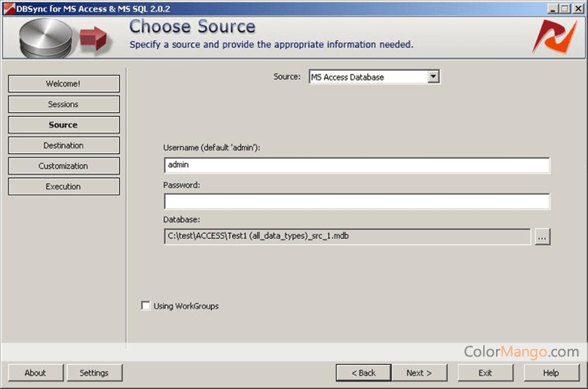Screen dimensions: 588x389
Task: Enable the Using WorkGroups checkbox
Action: 145,305
